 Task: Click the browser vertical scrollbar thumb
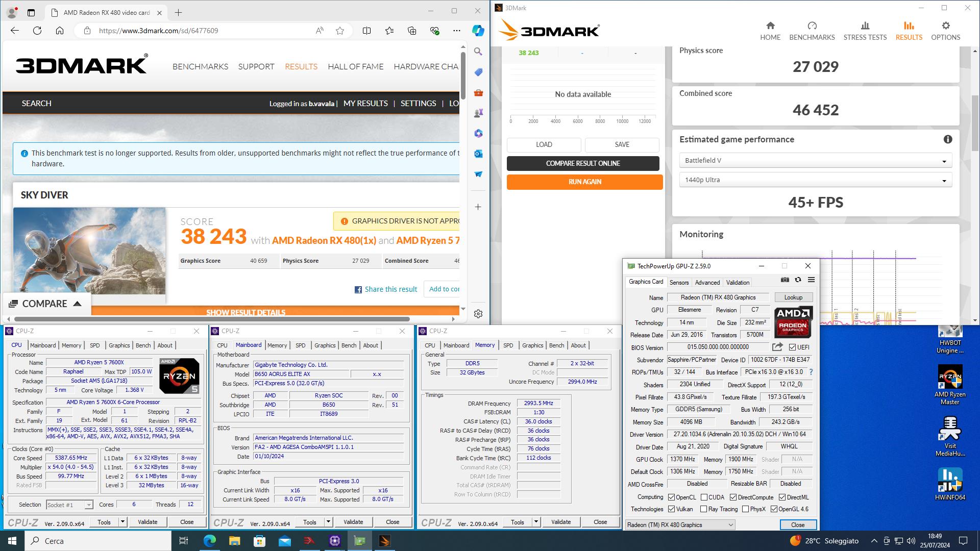click(463, 75)
